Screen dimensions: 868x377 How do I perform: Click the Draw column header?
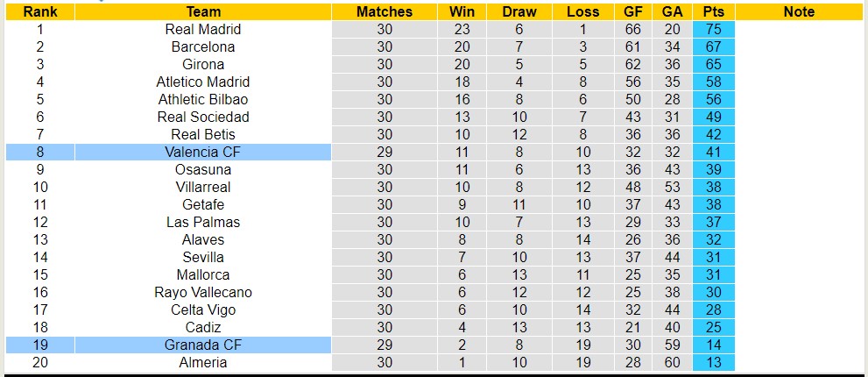519,11
